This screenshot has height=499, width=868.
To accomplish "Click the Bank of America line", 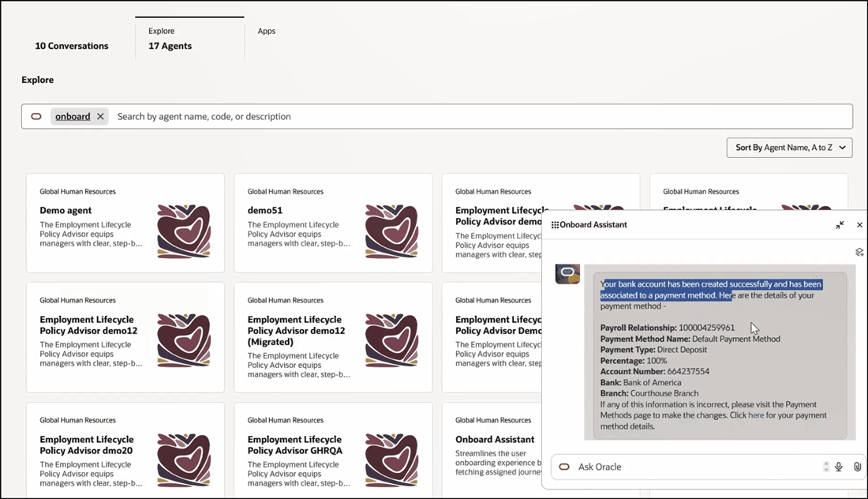I will coord(641,383).
